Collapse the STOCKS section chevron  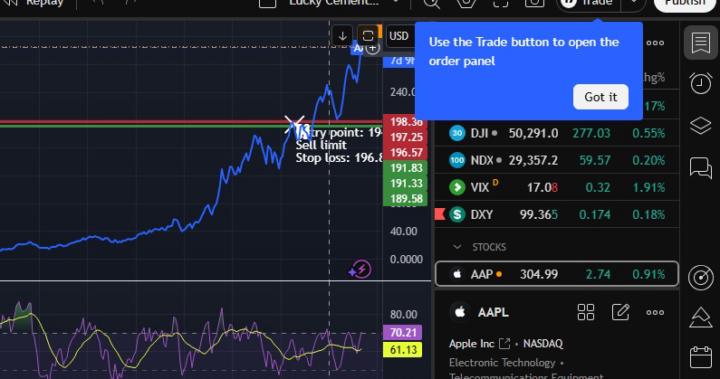coord(457,247)
